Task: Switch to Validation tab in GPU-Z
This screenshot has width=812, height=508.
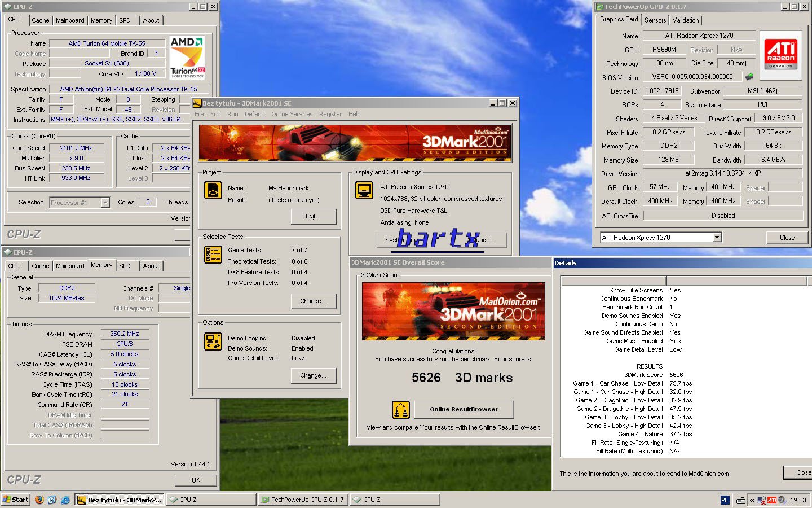Action: coord(686,20)
